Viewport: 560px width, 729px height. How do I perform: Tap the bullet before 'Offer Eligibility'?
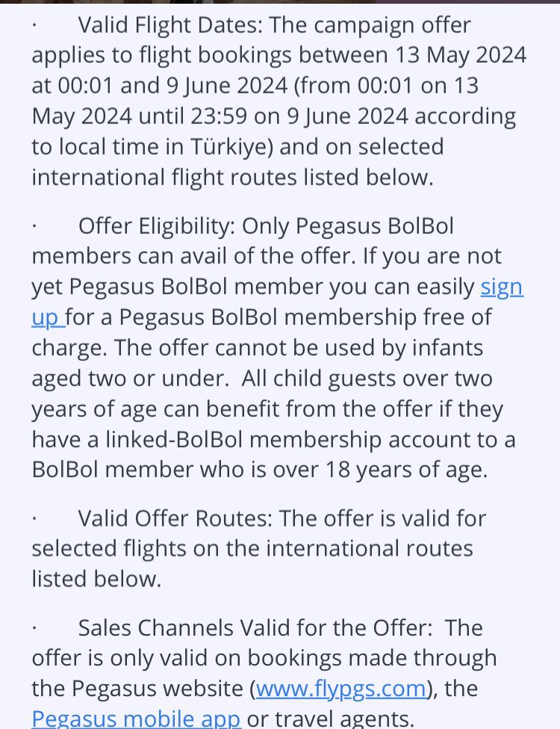point(34,226)
